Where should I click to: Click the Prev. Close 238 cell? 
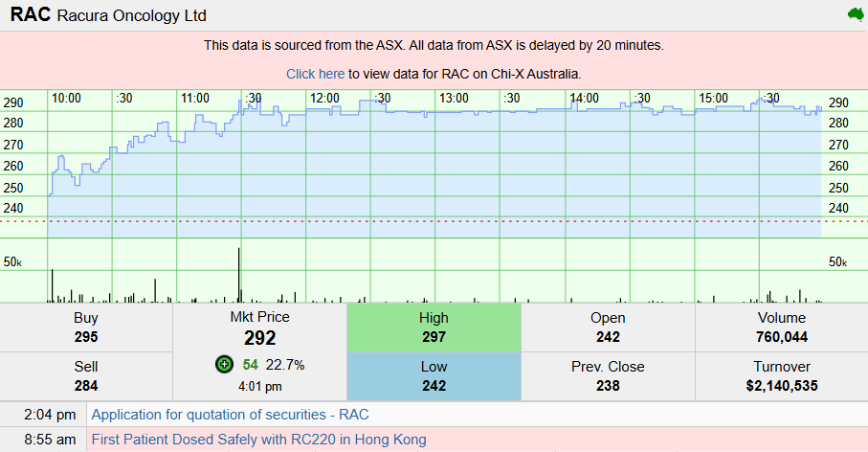click(x=608, y=376)
